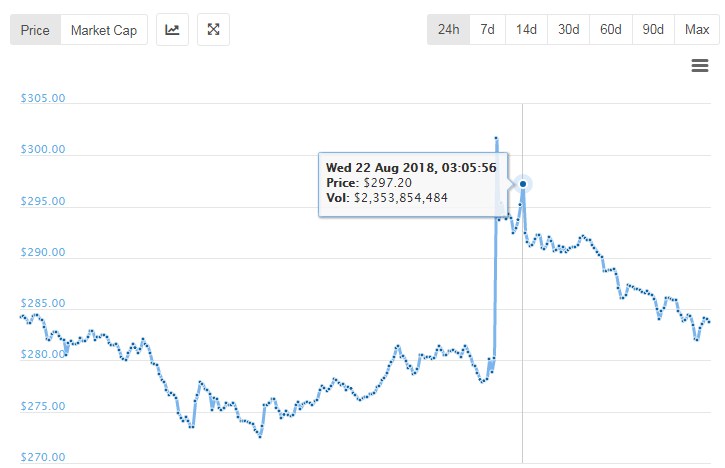Click the tooltip showing Wed 22 Aug 2018
This screenshot has width=725, height=468.
(413, 184)
